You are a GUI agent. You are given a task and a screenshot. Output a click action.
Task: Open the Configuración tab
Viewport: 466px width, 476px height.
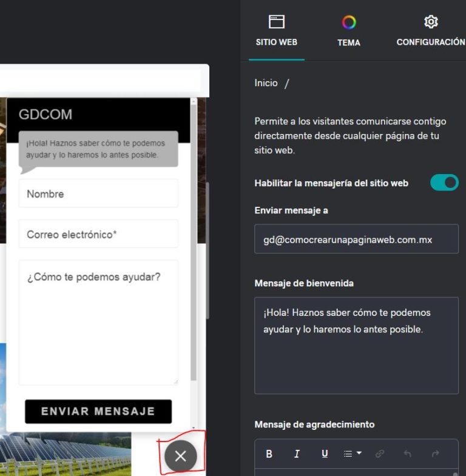pos(430,32)
